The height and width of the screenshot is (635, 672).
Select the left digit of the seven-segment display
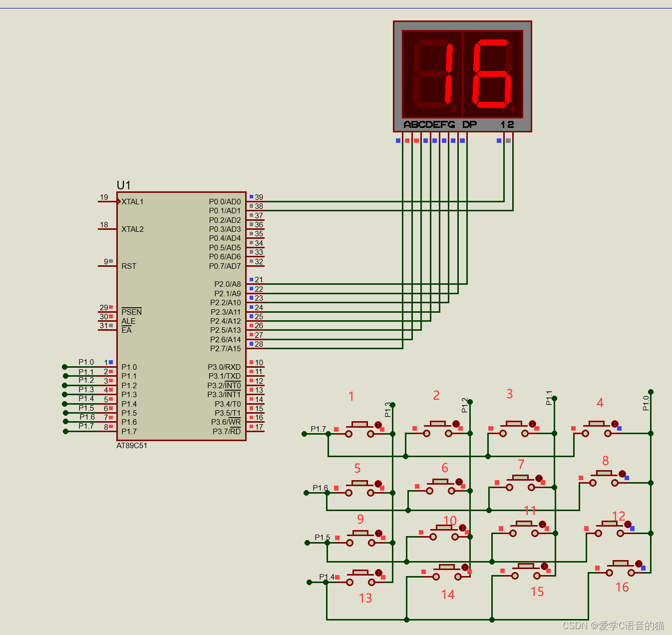(x=432, y=74)
